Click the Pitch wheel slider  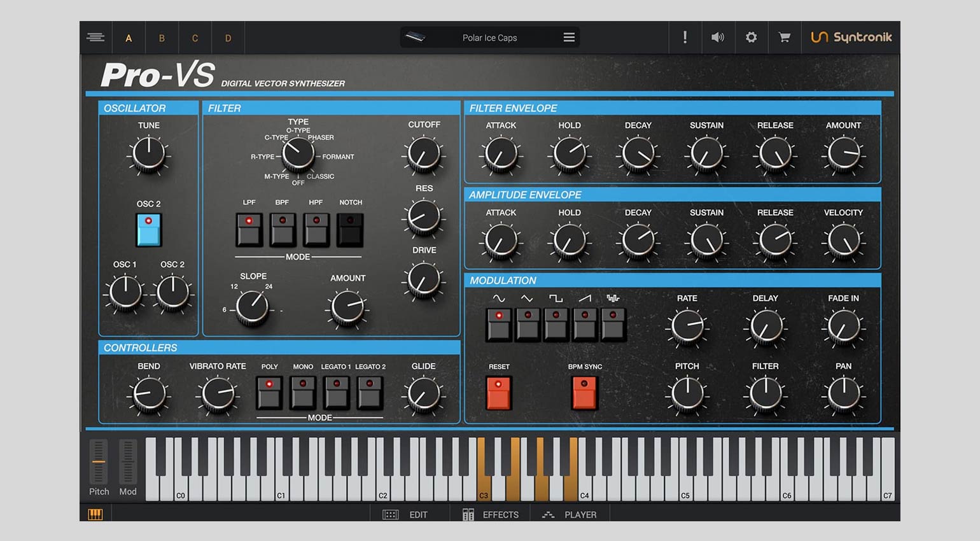click(99, 463)
